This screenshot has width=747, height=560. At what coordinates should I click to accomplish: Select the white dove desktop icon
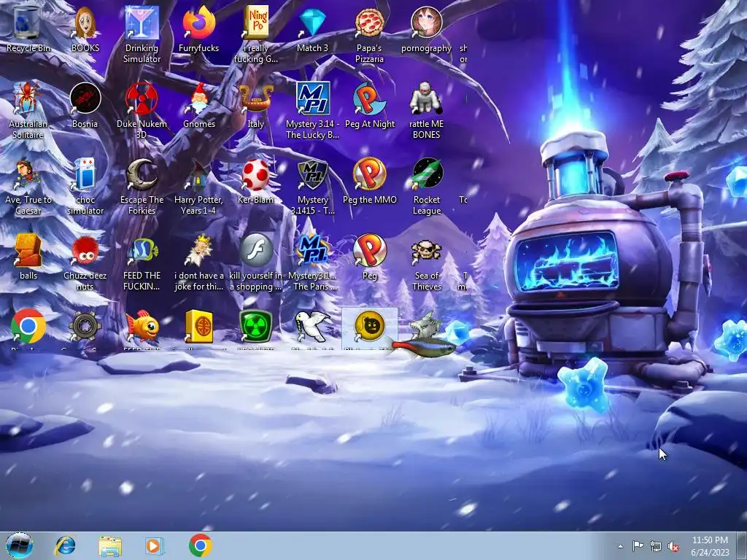[x=312, y=326]
